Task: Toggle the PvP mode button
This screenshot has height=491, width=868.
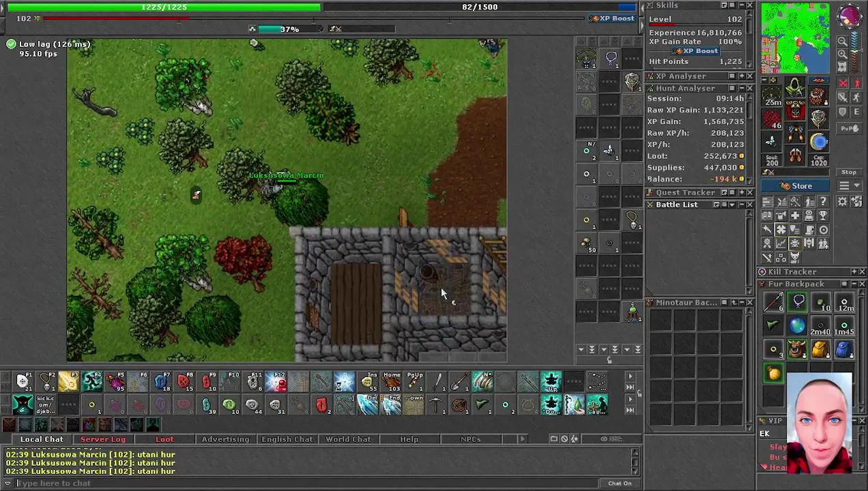Action: point(849,128)
